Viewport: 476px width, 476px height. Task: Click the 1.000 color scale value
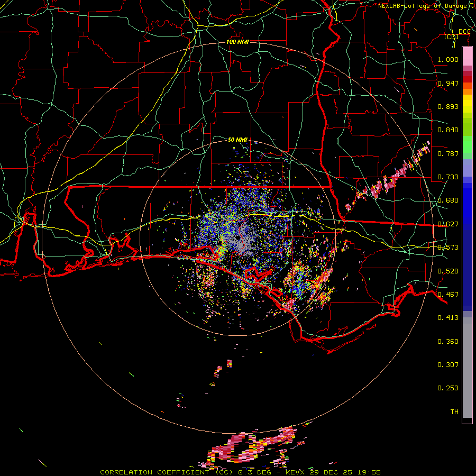pyautogui.click(x=448, y=59)
